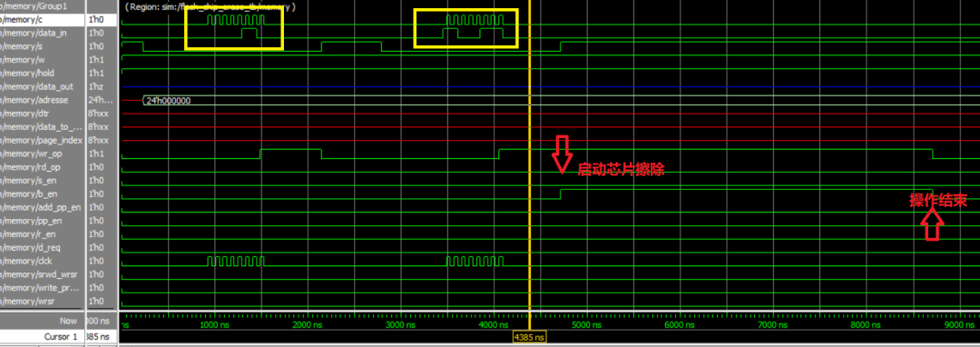Click the 8'hxx value of dtr
980x347 pixels.
tap(99, 114)
